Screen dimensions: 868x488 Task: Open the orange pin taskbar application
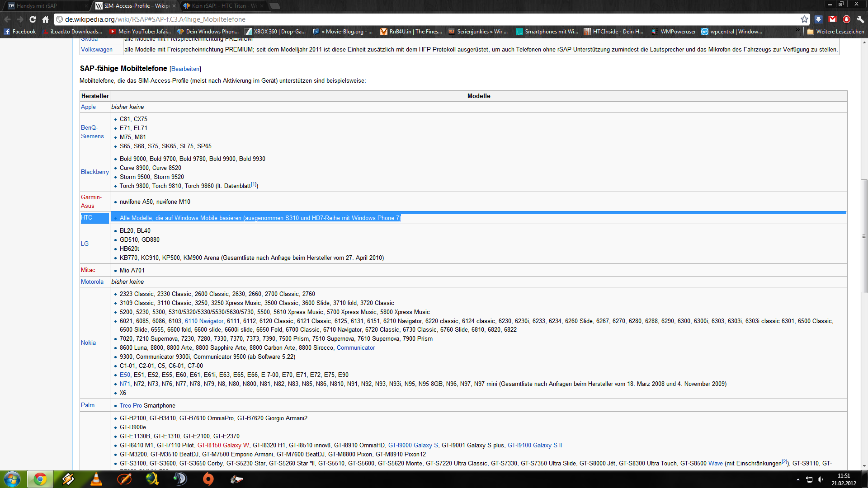point(208,479)
